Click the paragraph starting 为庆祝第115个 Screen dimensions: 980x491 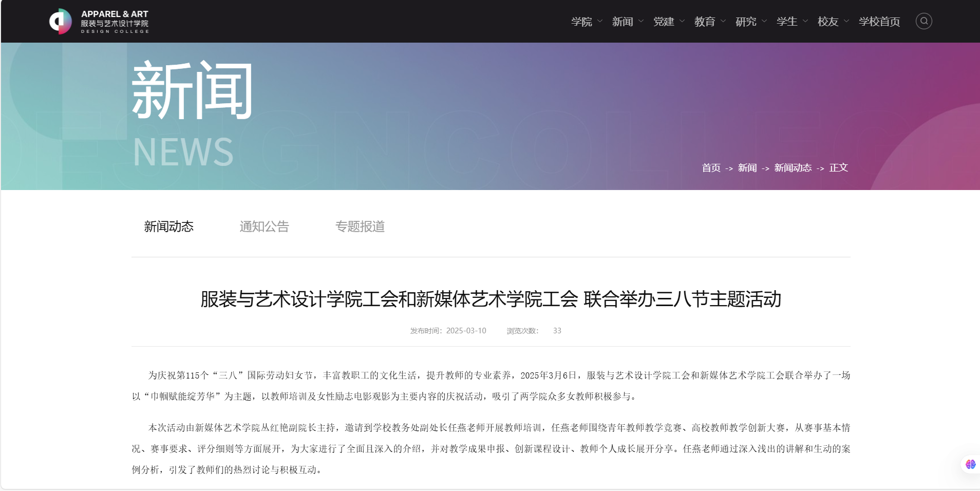pyautogui.click(x=491, y=386)
